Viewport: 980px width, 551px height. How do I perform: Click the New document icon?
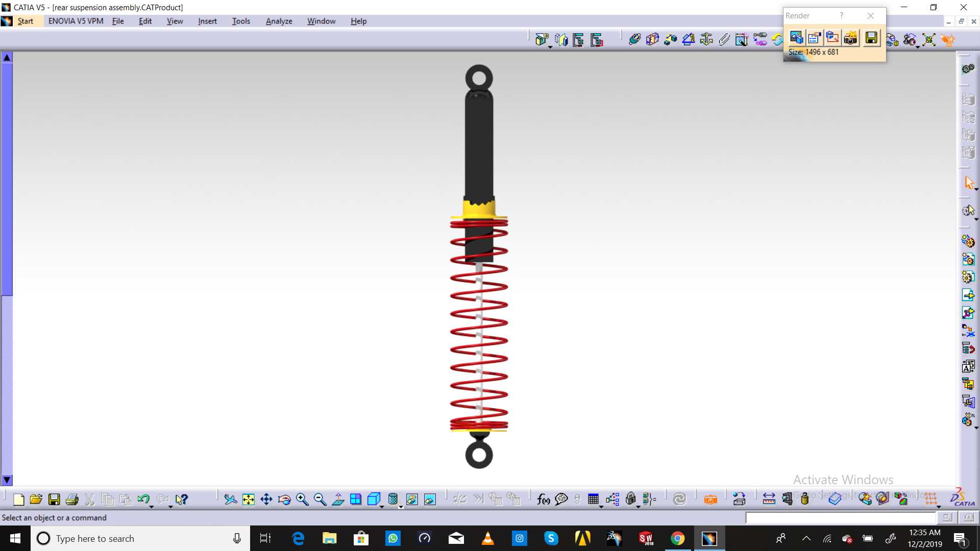point(18,499)
